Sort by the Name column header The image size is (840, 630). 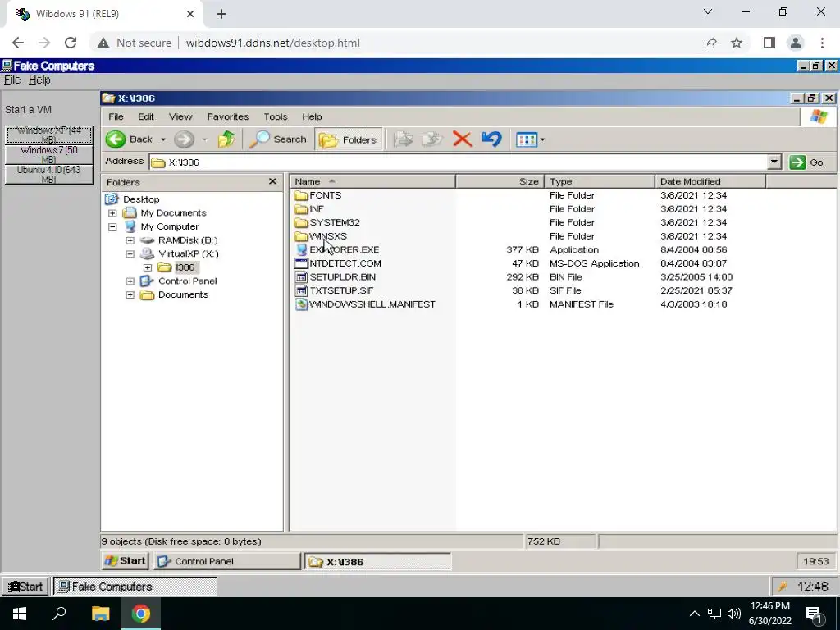click(x=373, y=181)
